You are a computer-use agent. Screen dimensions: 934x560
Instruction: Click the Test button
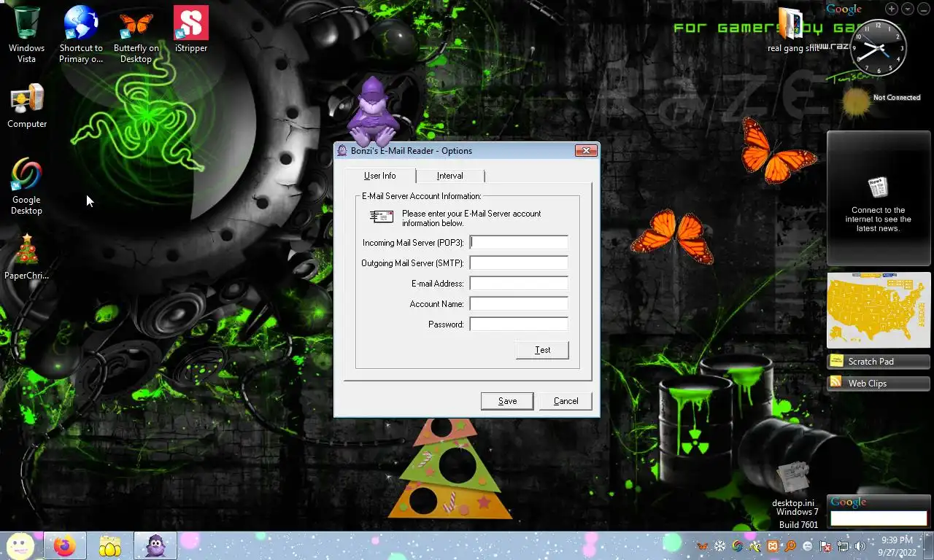542,350
